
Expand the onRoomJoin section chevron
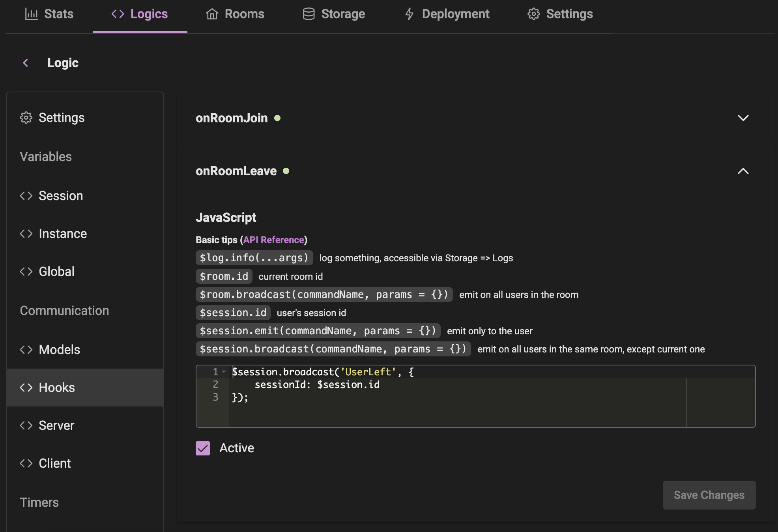coord(743,118)
